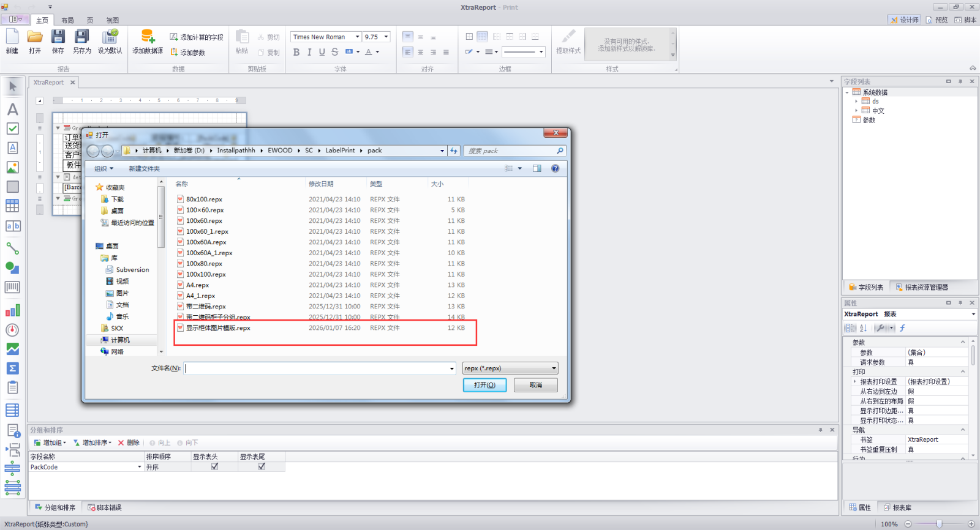
Task: Toggle the show header checkbox for PackCode
Action: point(214,466)
